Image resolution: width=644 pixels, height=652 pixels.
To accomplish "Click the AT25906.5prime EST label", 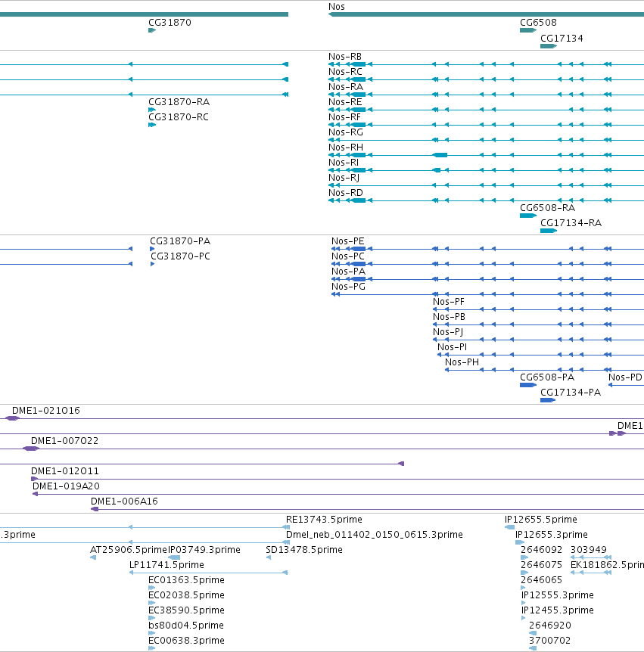I will click(129, 550).
